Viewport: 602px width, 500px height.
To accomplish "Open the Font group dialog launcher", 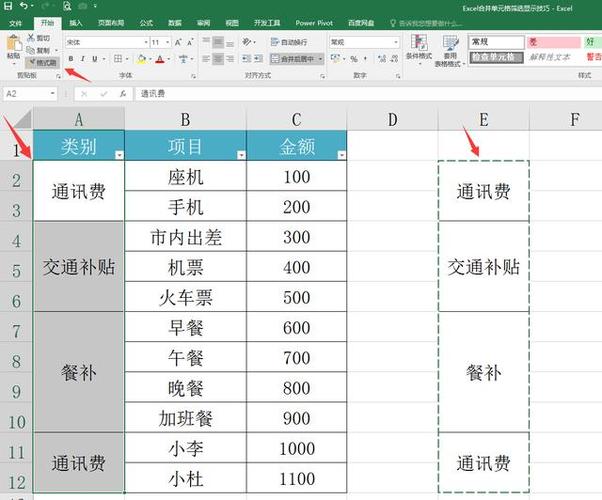I will (193, 76).
